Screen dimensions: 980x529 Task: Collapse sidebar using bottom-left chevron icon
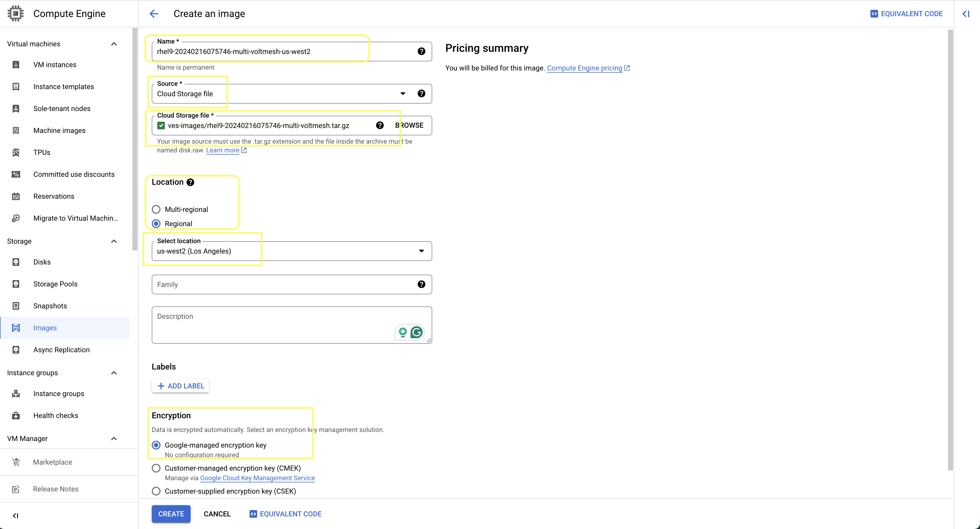tap(15, 516)
